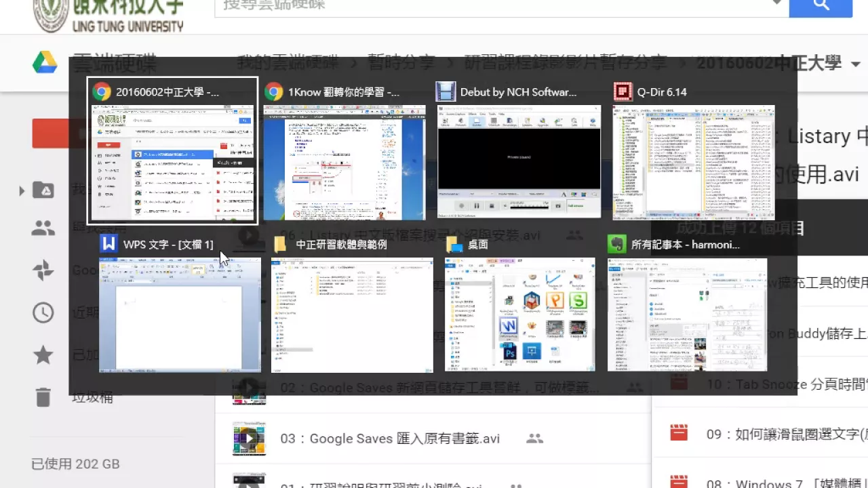The image size is (868, 488).
Task: Click folder icon beside 中正研習軟體與範例
Action: [280, 245]
